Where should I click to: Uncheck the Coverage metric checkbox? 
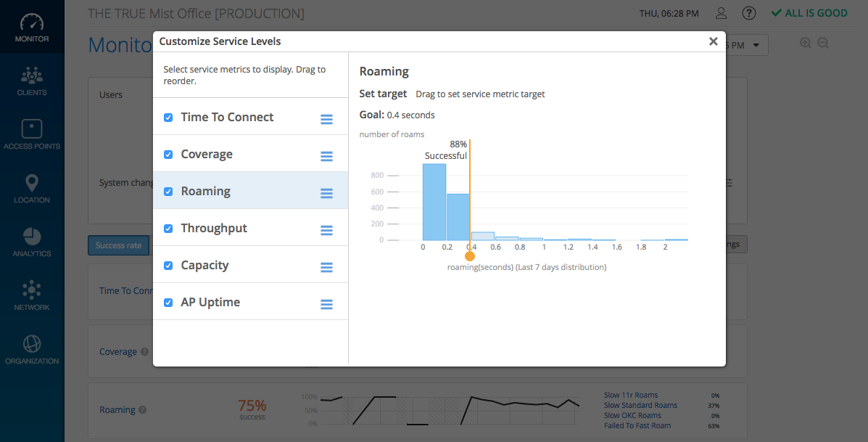(x=168, y=155)
